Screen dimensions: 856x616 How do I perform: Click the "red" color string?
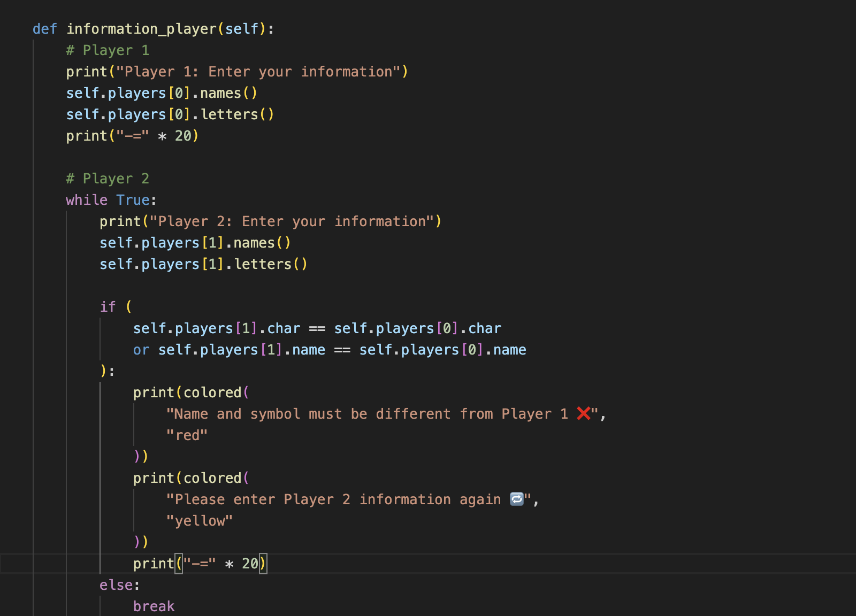[187, 435]
